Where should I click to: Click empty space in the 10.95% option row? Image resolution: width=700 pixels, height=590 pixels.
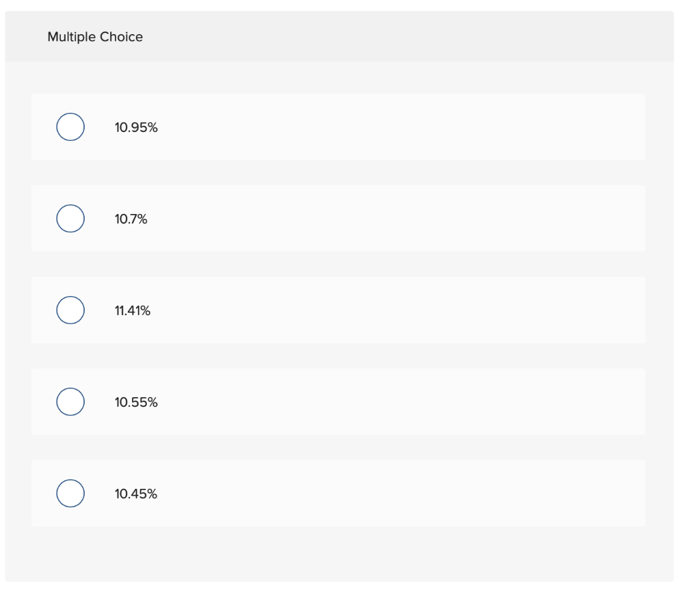click(x=410, y=127)
